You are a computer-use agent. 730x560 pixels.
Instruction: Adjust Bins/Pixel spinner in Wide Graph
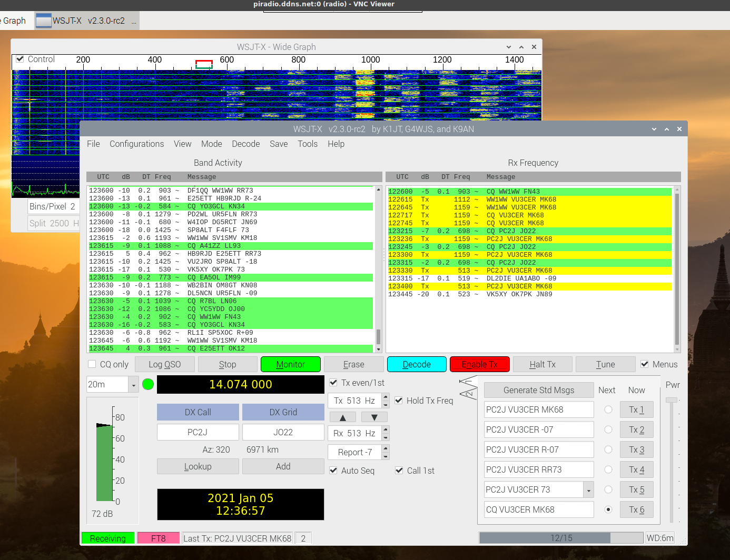(x=53, y=206)
